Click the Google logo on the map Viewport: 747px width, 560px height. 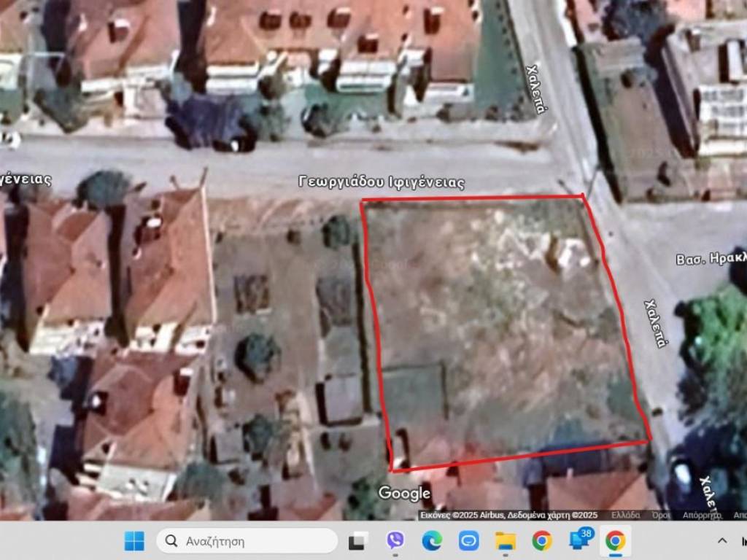pos(404,494)
